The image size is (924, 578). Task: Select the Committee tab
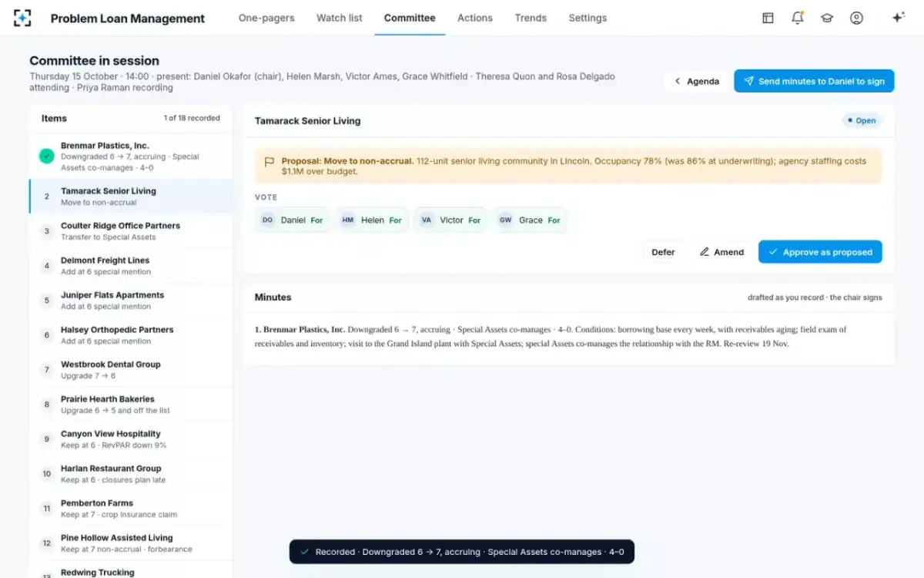click(410, 18)
